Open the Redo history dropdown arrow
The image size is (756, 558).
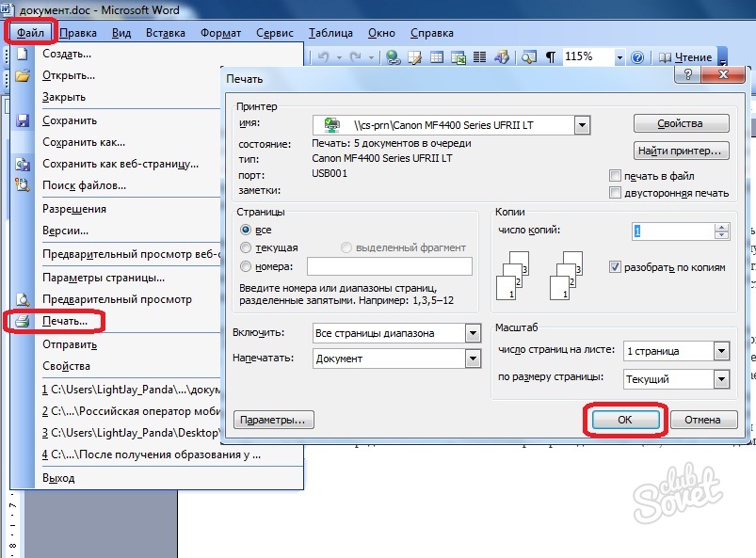click(371, 57)
